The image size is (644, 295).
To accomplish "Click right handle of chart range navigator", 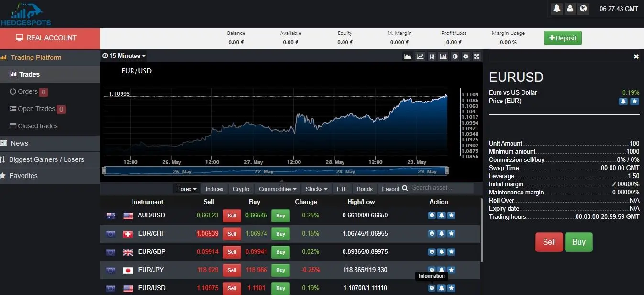I will [447, 171].
